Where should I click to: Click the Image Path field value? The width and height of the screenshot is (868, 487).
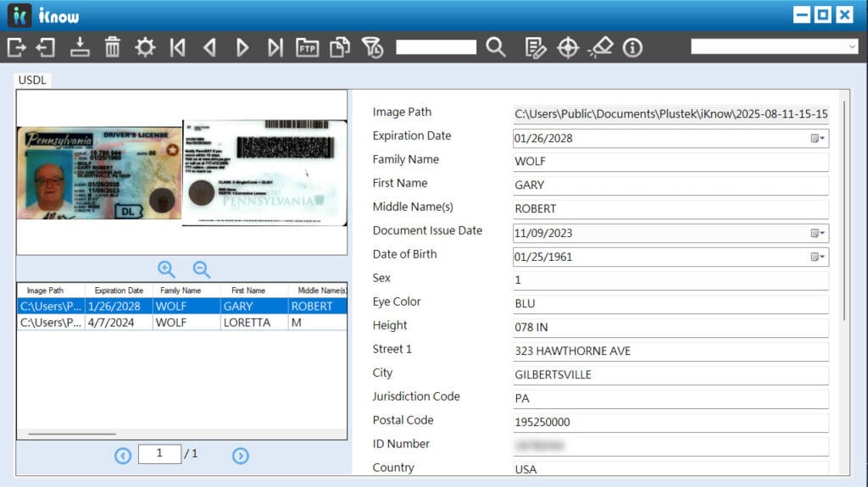(x=671, y=114)
